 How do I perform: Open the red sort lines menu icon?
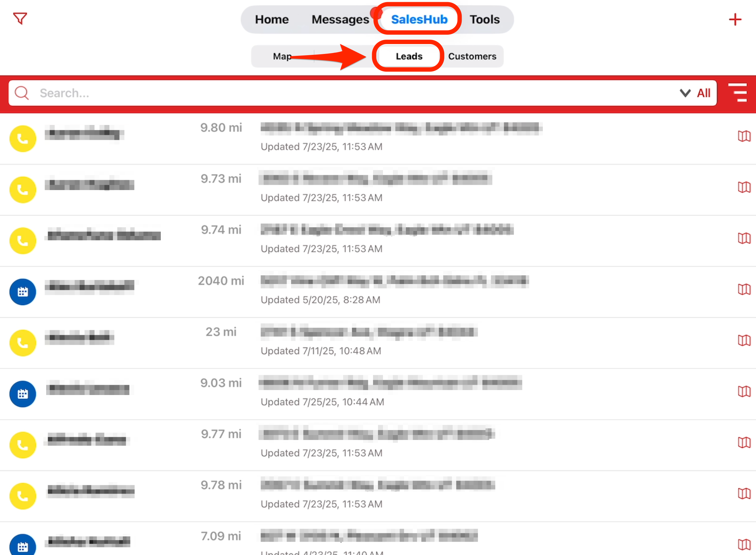point(737,93)
